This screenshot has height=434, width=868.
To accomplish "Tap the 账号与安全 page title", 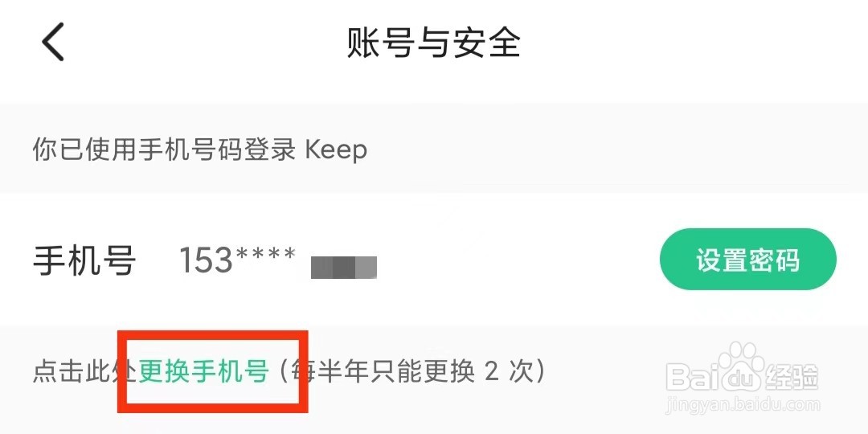I will [433, 43].
